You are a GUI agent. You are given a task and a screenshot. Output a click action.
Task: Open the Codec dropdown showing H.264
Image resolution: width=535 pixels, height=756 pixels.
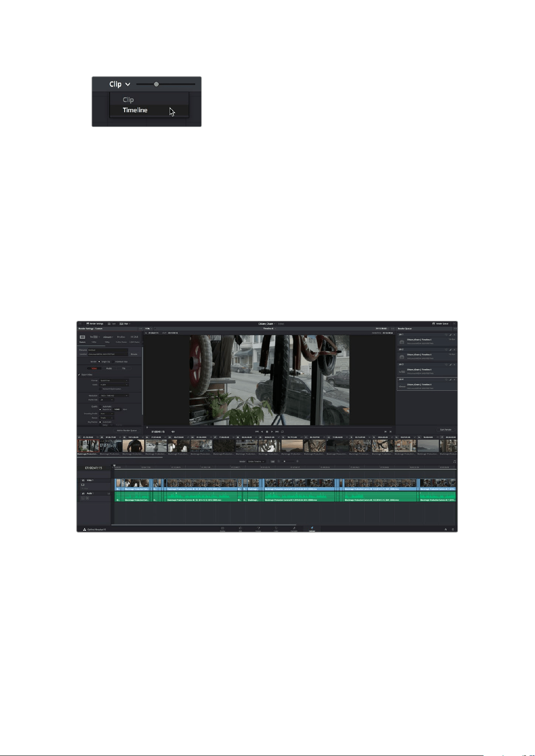(114, 385)
